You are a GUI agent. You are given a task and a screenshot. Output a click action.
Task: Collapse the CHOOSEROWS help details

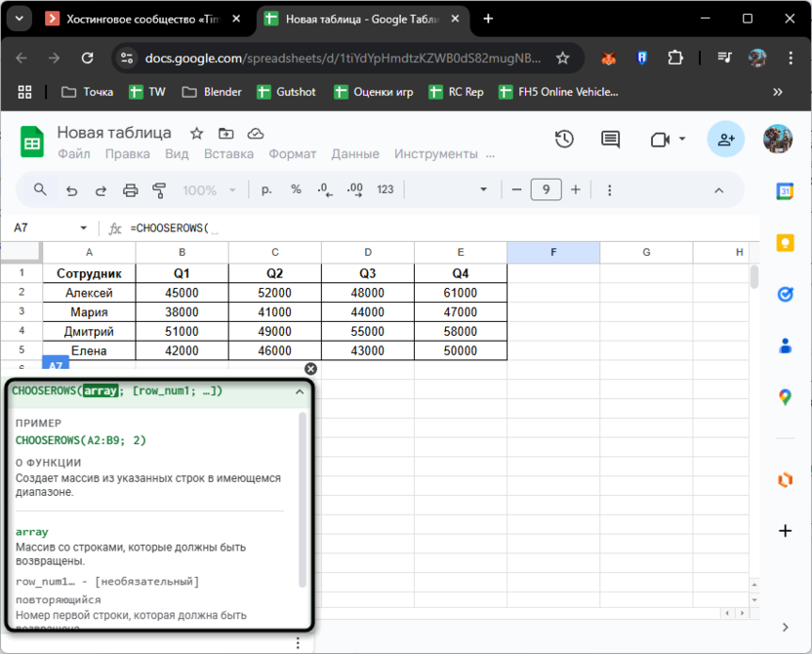(x=300, y=391)
